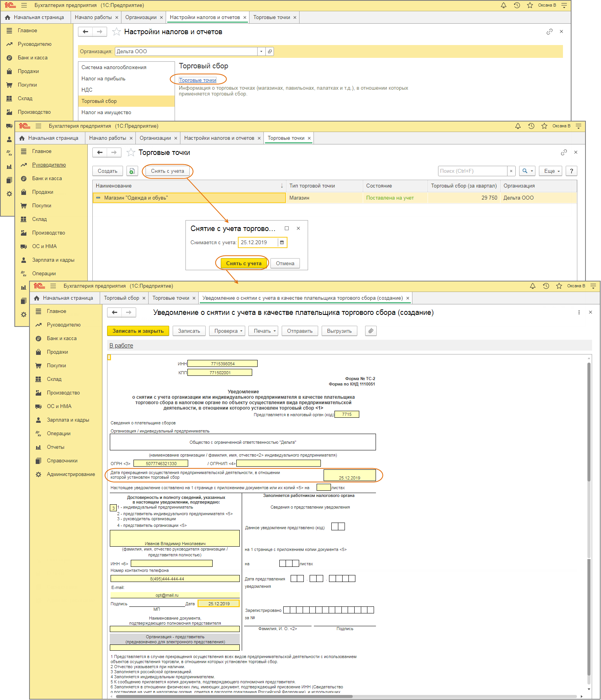The image size is (601, 700).
Task: Open Зарплата и кадры in front window sidebar
Action: click(68, 420)
